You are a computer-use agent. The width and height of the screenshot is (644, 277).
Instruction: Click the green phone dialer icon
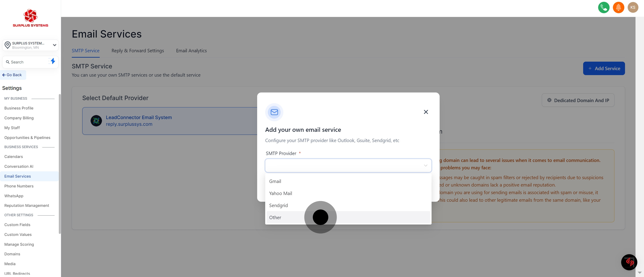604,8
